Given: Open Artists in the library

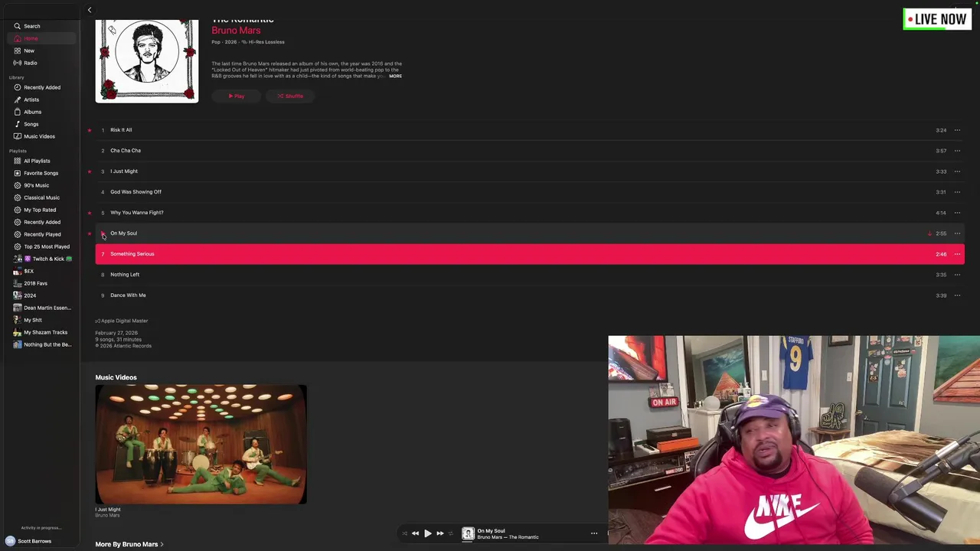Looking at the screenshot, I should [x=31, y=99].
